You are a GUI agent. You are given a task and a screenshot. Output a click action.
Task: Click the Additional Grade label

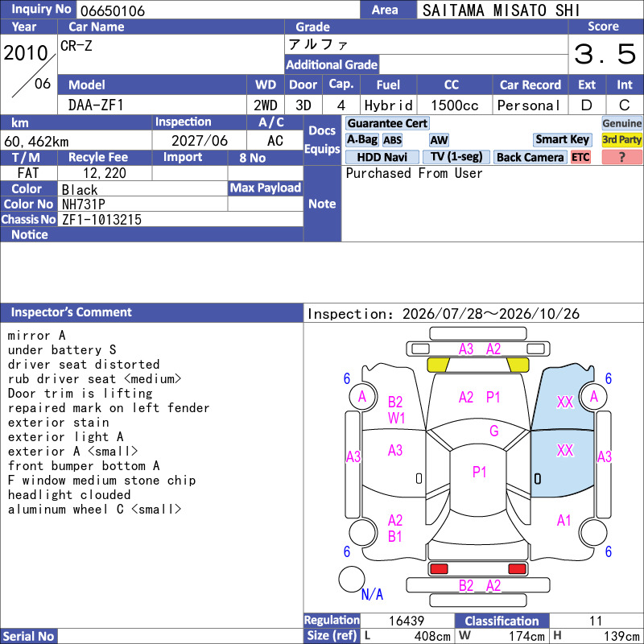(332, 64)
